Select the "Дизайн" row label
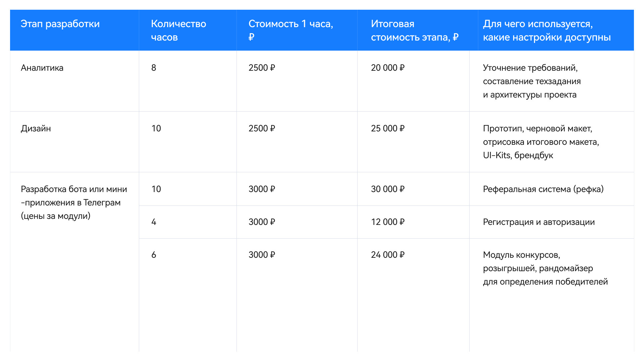Image resolution: width=644 pixels, height=362 pixels. [36, 128]
